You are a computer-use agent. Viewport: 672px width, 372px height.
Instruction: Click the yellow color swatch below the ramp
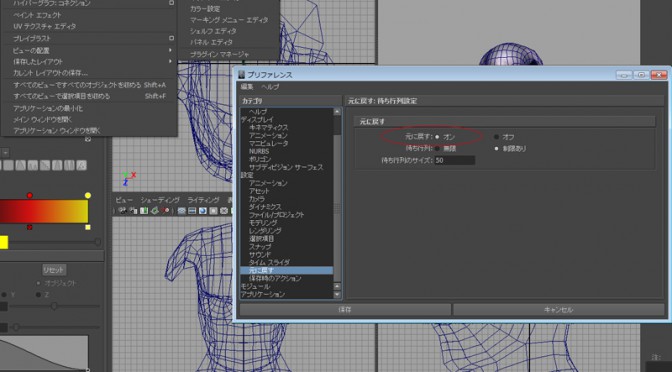(x=4, y=242)
